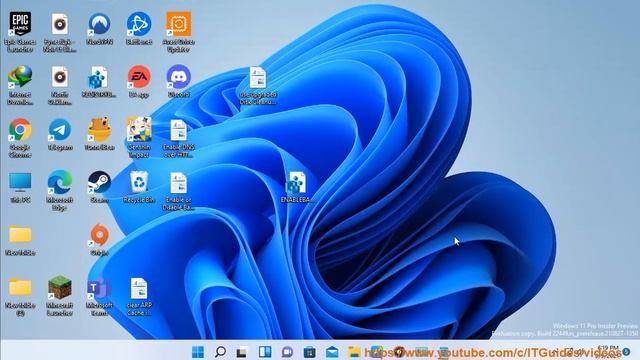
Task: Select the Battle.net desktop icon
Action: click(139, 29)
